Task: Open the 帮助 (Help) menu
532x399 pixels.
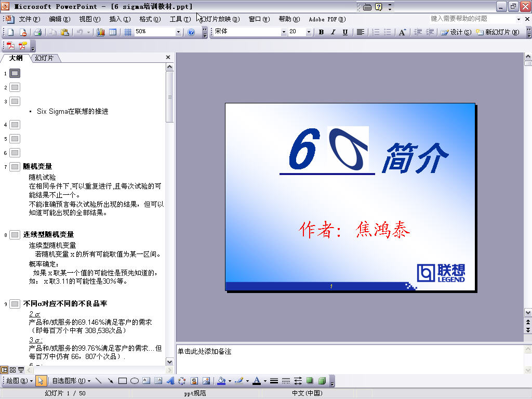Action: pos(289,19)
